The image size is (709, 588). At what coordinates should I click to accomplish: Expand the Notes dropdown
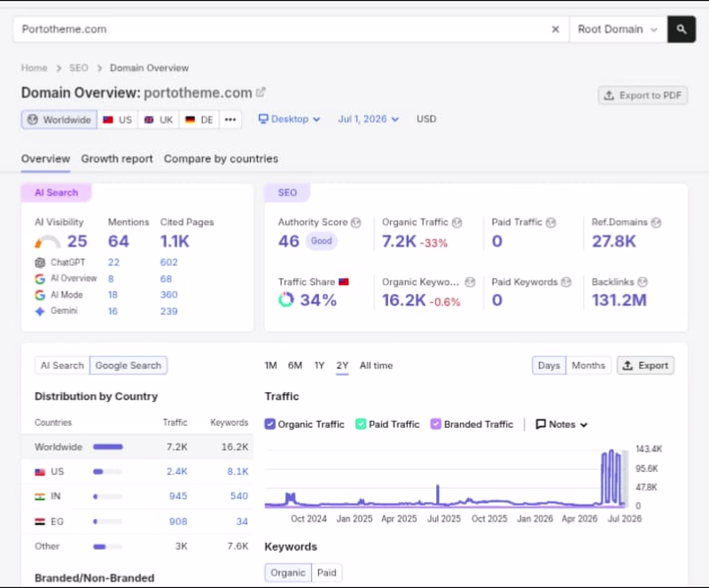tap(562, 424)
